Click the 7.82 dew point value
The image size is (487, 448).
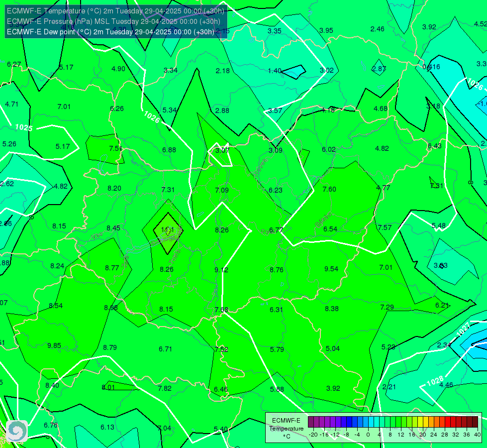(165, 388)
